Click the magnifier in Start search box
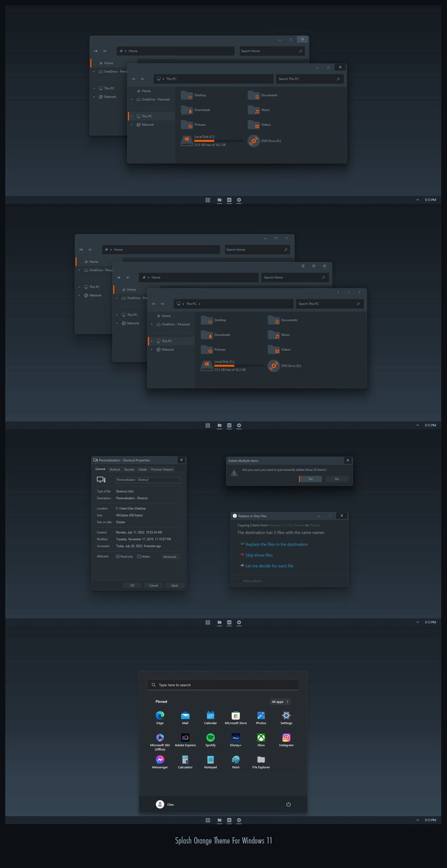 tap(154, 685)
